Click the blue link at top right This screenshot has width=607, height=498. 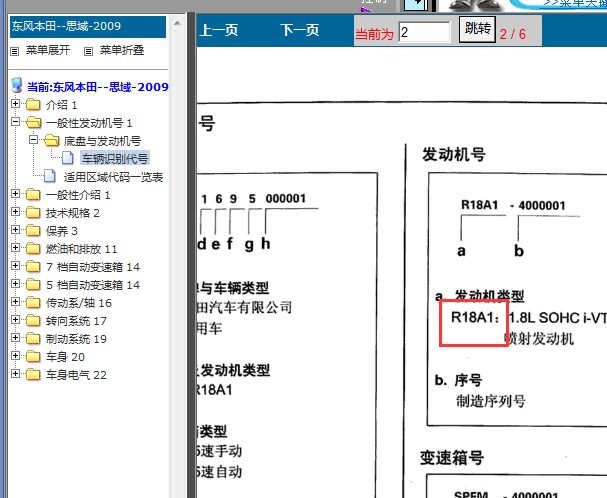575,3
